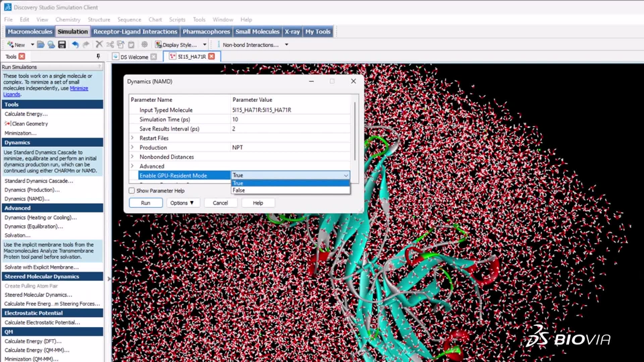Select the 5I15_HA71R document tab

pos(191,56)
